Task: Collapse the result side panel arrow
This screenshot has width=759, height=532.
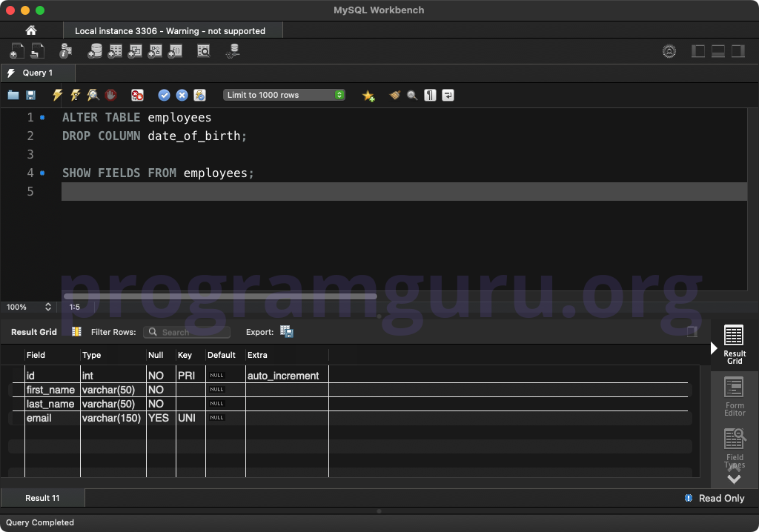Action: point(714,348)
